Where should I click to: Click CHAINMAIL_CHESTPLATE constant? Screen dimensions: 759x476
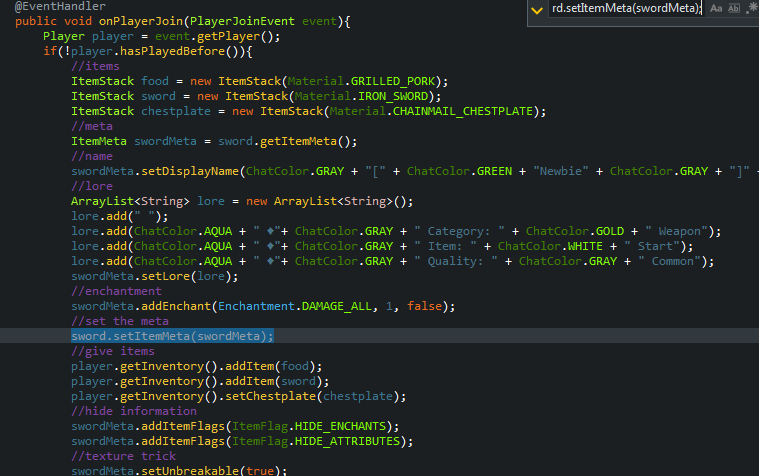coord(463,111)
